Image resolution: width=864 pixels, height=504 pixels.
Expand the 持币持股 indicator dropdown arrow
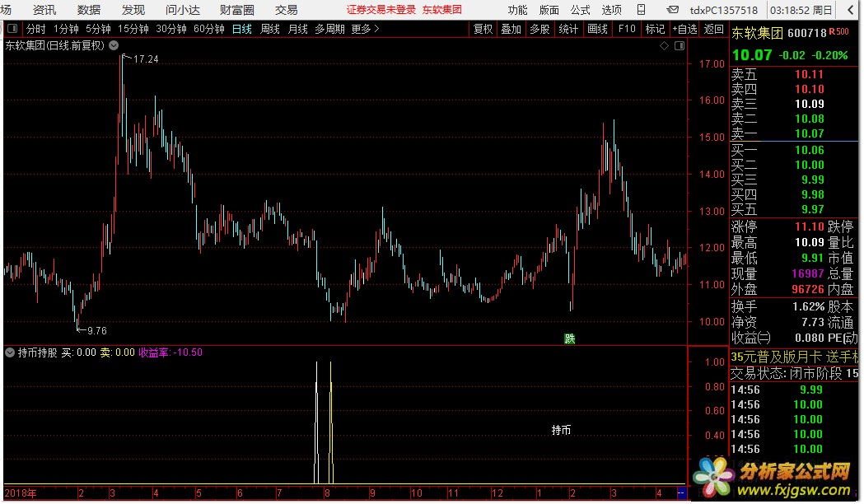10,352
